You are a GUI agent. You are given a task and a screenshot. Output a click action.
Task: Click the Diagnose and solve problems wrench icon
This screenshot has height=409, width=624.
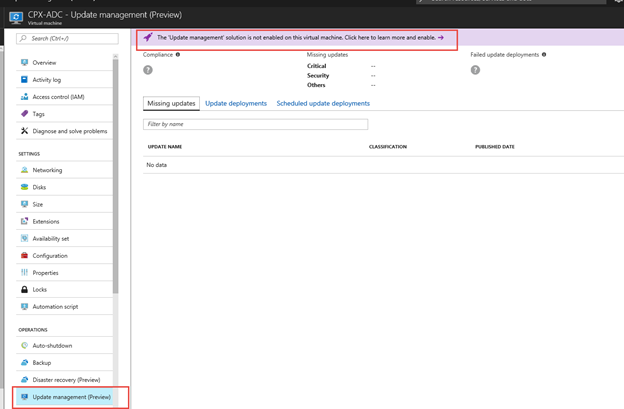tap(24, 131)
